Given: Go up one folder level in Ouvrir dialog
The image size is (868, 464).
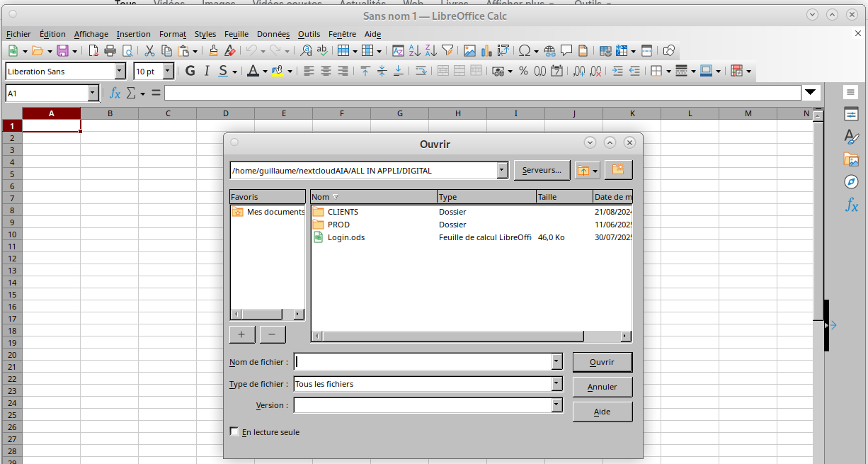Looking at the screenshot, I should tap(583, 170).
